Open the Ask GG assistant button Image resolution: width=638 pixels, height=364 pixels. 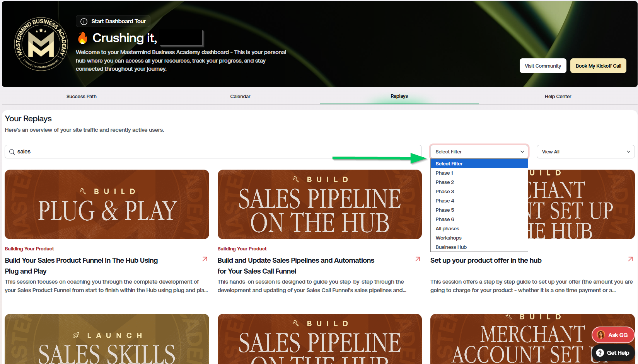[613, 335]
